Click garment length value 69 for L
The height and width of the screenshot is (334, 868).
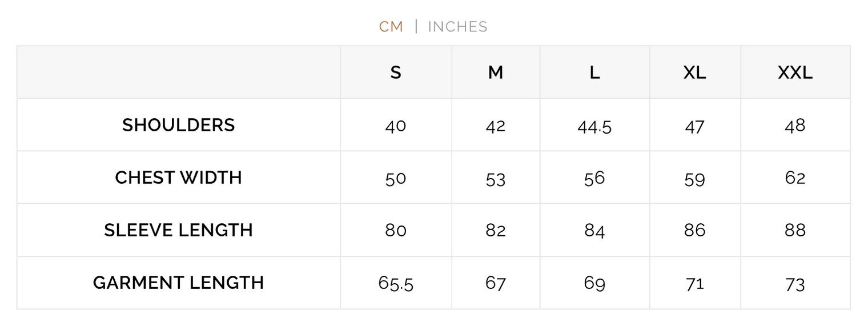594,283
